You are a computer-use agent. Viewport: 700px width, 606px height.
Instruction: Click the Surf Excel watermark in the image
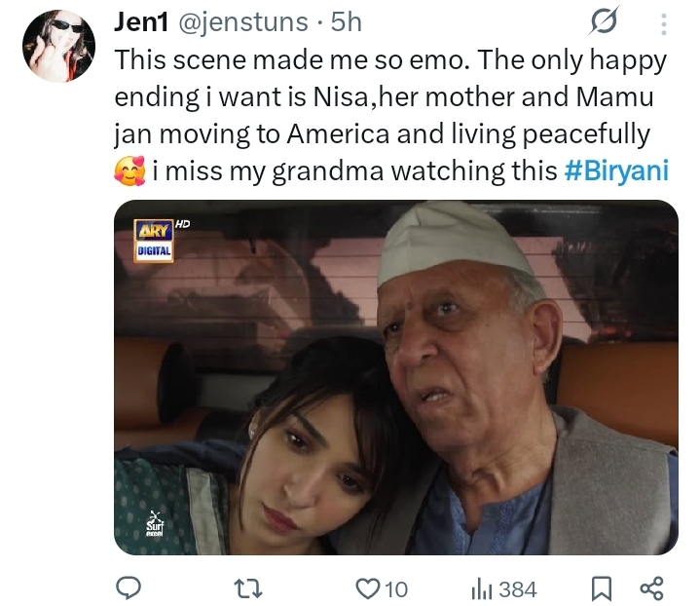point(155,525)
